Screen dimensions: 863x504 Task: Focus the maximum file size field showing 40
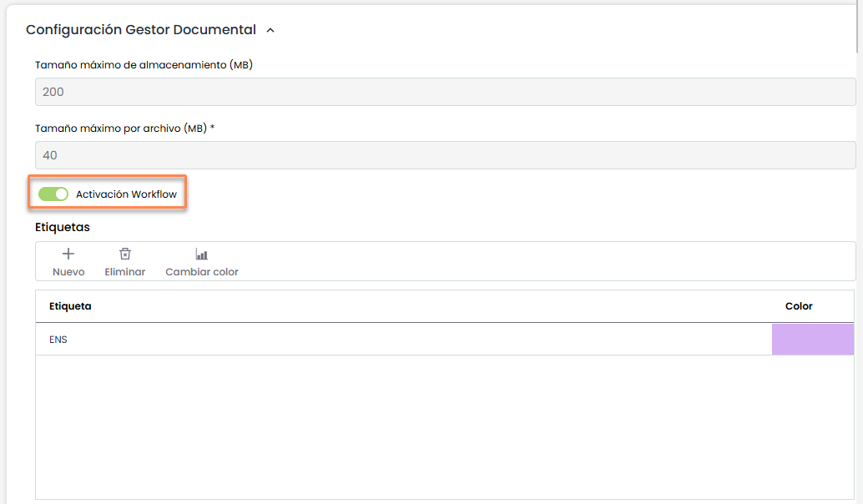click(445, 155)
